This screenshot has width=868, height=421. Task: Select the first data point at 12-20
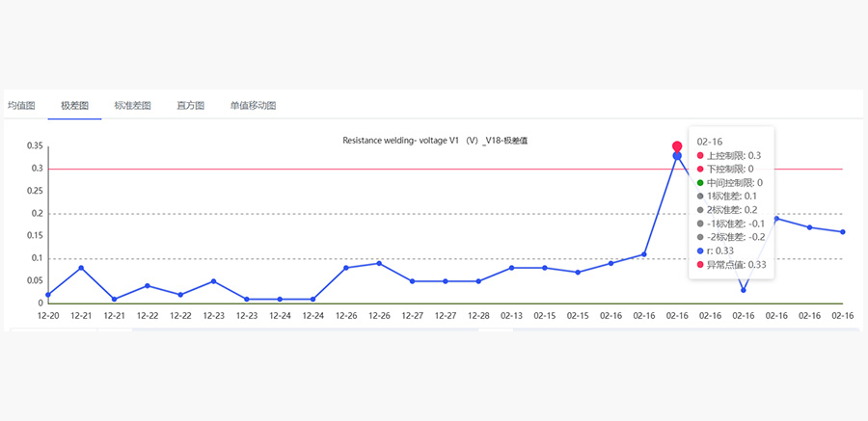48,295
